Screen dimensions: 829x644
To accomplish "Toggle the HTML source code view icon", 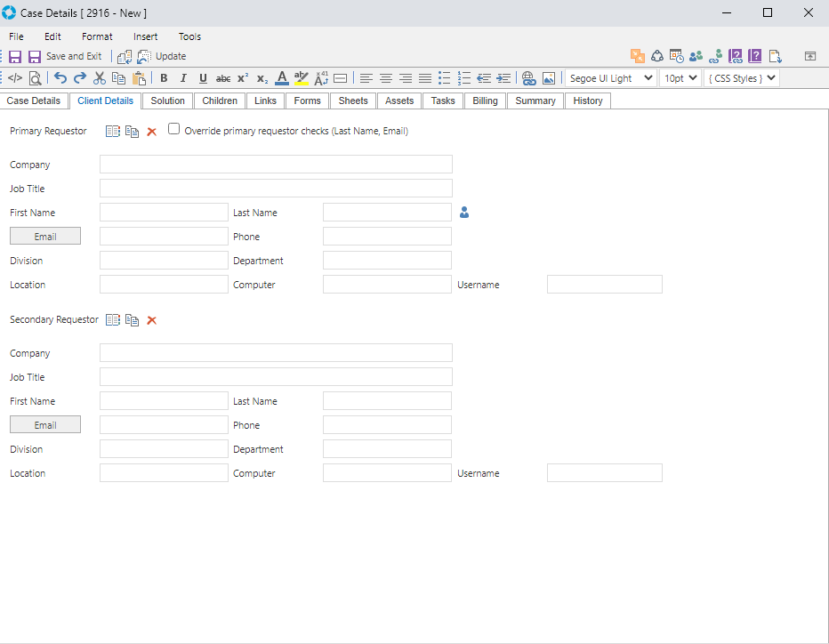I will point(15,78).
